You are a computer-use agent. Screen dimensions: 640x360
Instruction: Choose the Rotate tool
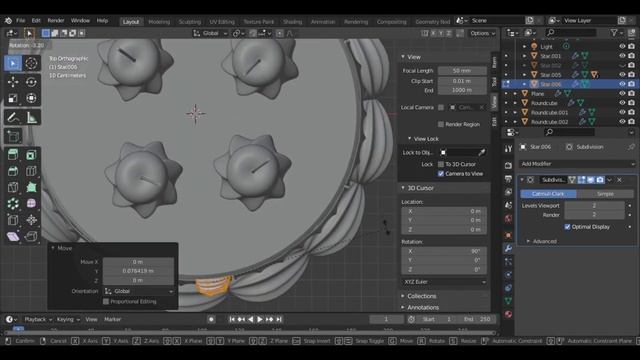pos(31,82)
